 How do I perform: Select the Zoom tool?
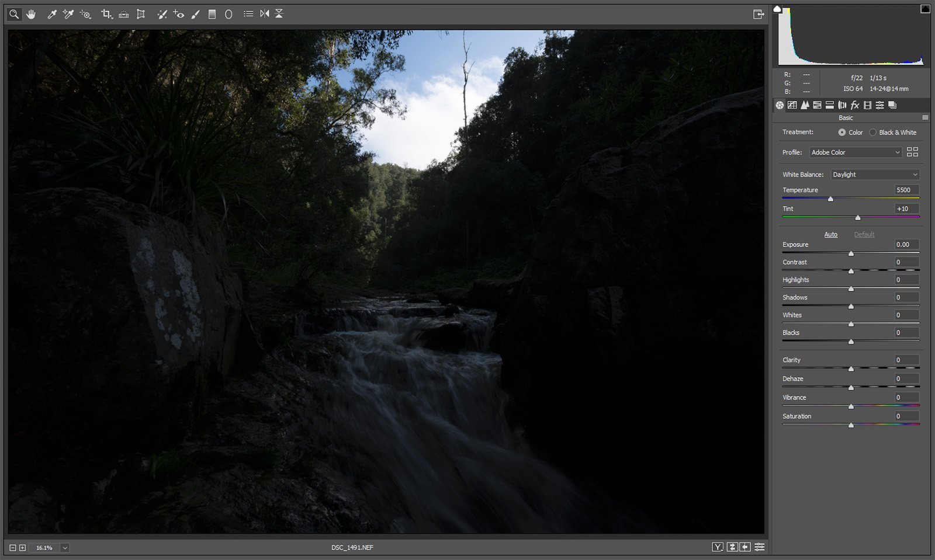point(14,14)
